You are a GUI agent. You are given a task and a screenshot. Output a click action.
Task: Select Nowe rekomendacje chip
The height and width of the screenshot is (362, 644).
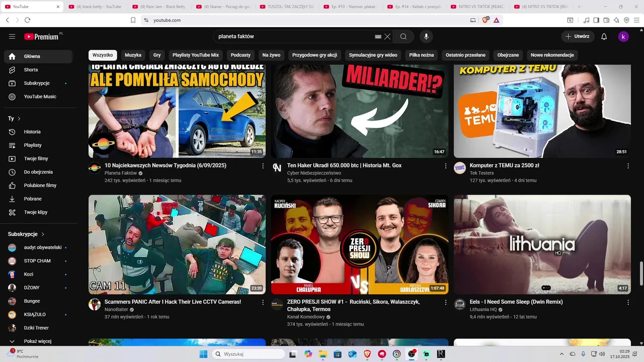tap(552, 55)
